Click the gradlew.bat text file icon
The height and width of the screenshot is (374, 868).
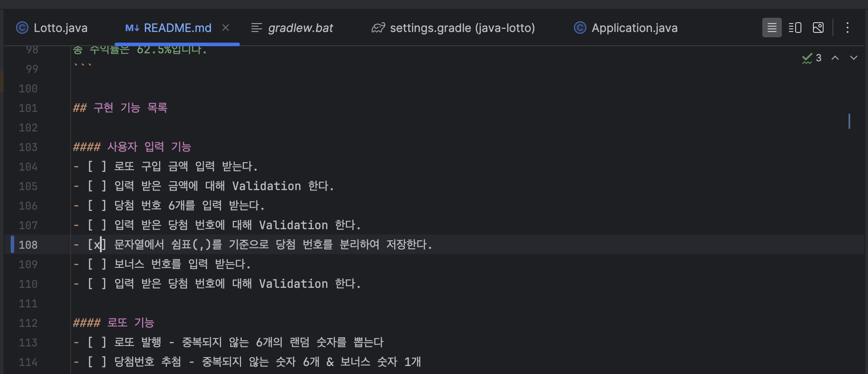coord(257,28)
